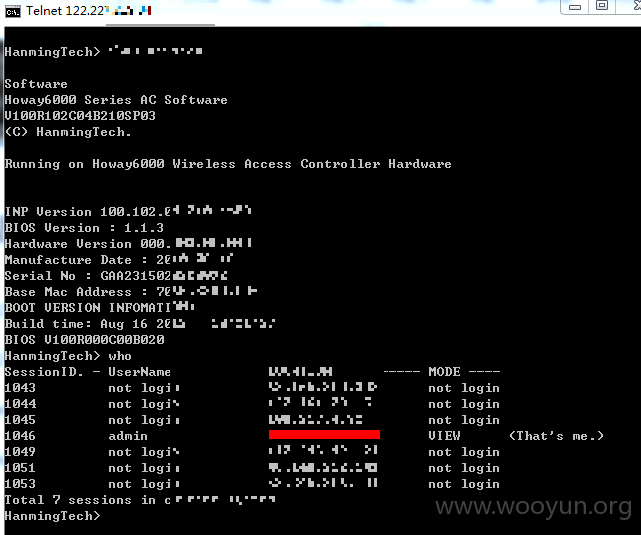The width and height of the screenshot is (641, 535).
Task: Click 'Running on Howay6000 Wireless Access Controller Hardware'
Action: coord(228,164)
